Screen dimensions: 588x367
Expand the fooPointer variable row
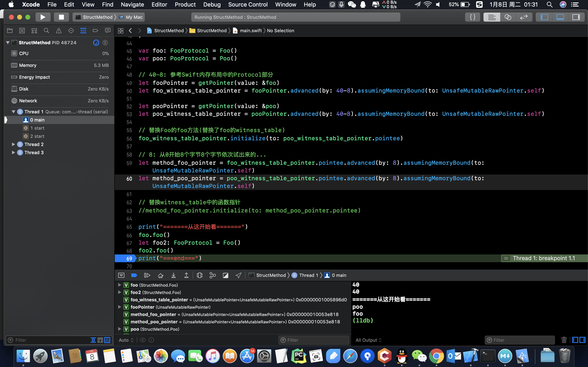120,307
